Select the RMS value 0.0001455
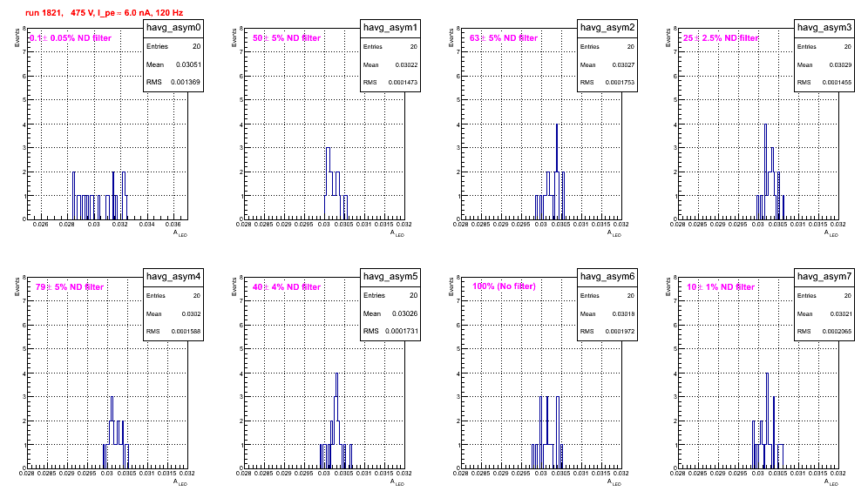Viewport: 868px width, 498px height. [837, 83]
